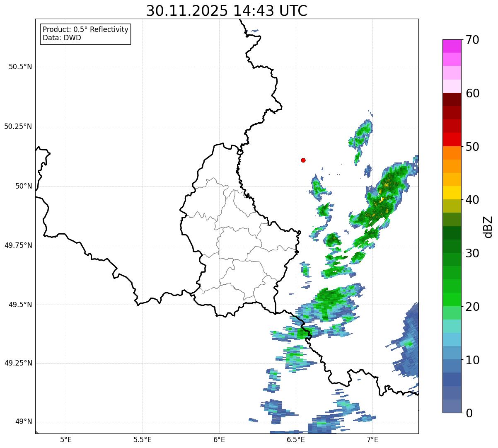This screenshot has height=448, width=498.
Task: Click the 6°E longitude label
Action: [219, 439]
